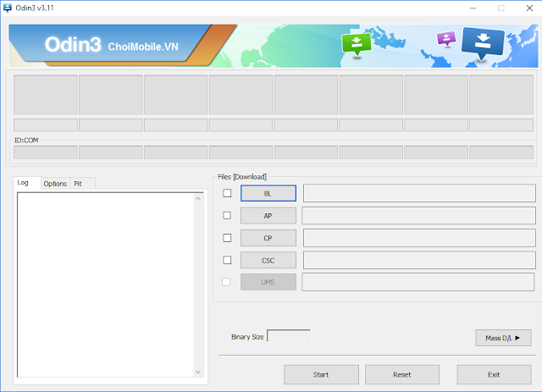The image size is (542, 392).
Task: Click the Binary Size field
Action: pyautogui.click(x=289, y=335)
